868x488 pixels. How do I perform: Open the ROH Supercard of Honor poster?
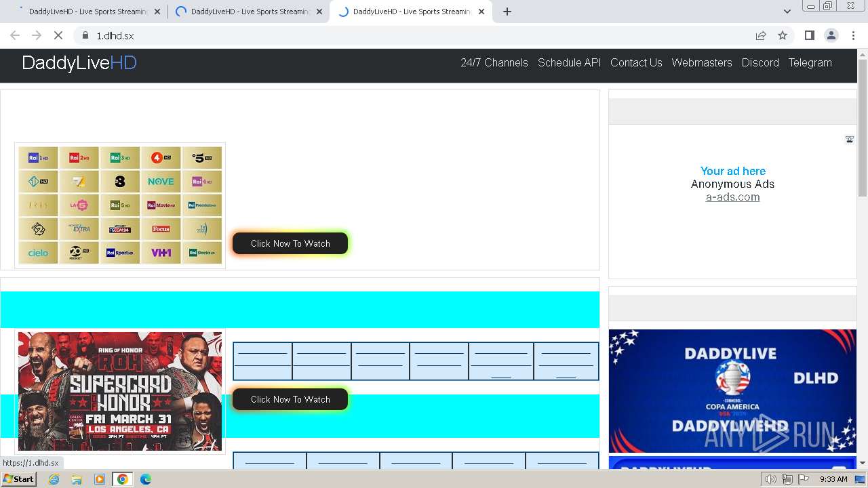(120, 391)
